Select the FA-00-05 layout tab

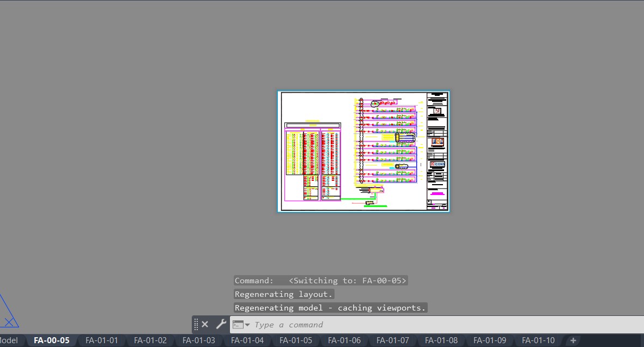(x=52, y=340)
